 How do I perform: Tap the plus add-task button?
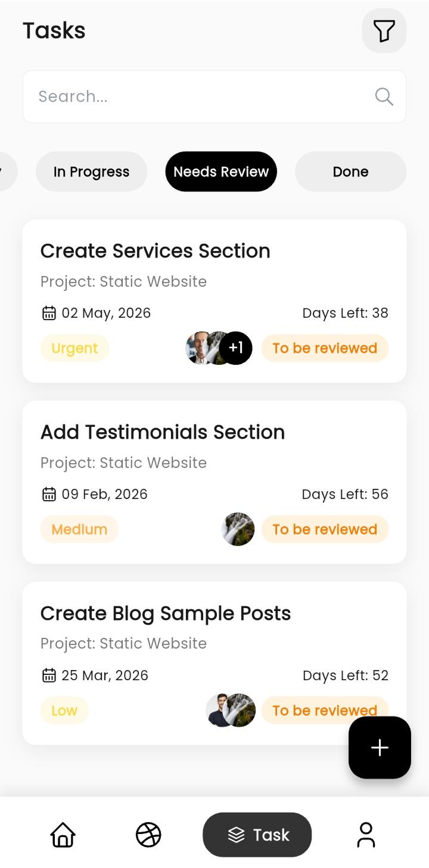coord(380,748)
